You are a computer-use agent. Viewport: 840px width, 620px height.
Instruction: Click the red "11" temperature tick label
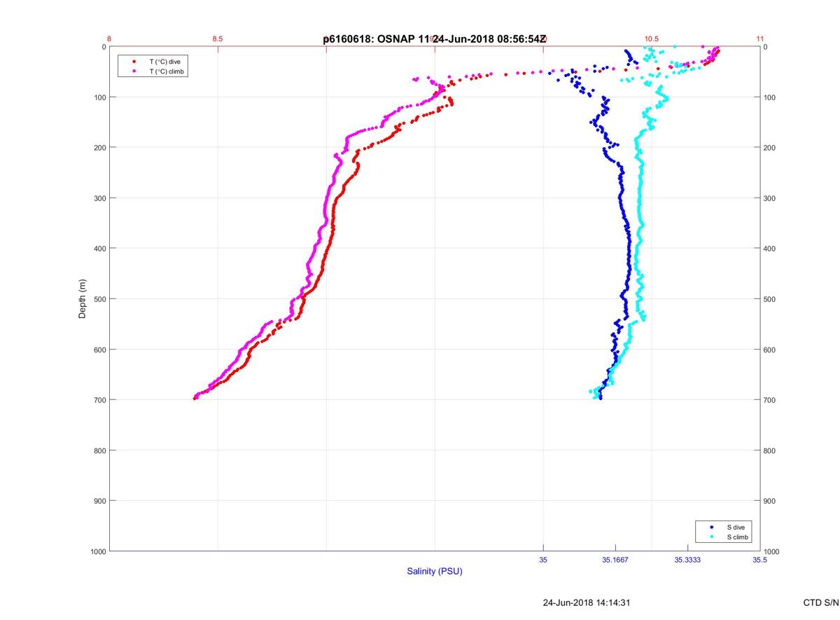[760, 39]
